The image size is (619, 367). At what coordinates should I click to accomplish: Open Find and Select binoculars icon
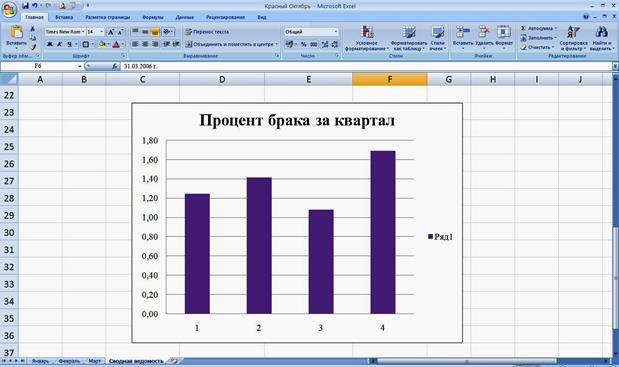[x=601, y=32]
